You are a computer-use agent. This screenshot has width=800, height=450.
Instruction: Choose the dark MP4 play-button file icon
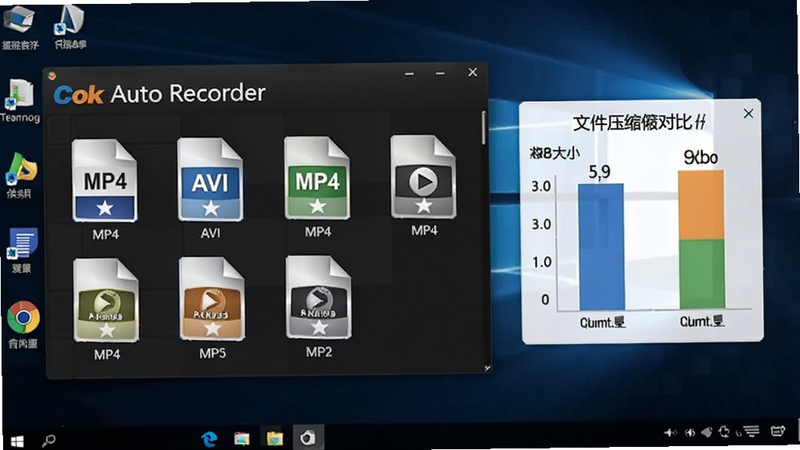pyautogui.click(x=423, y=177)
